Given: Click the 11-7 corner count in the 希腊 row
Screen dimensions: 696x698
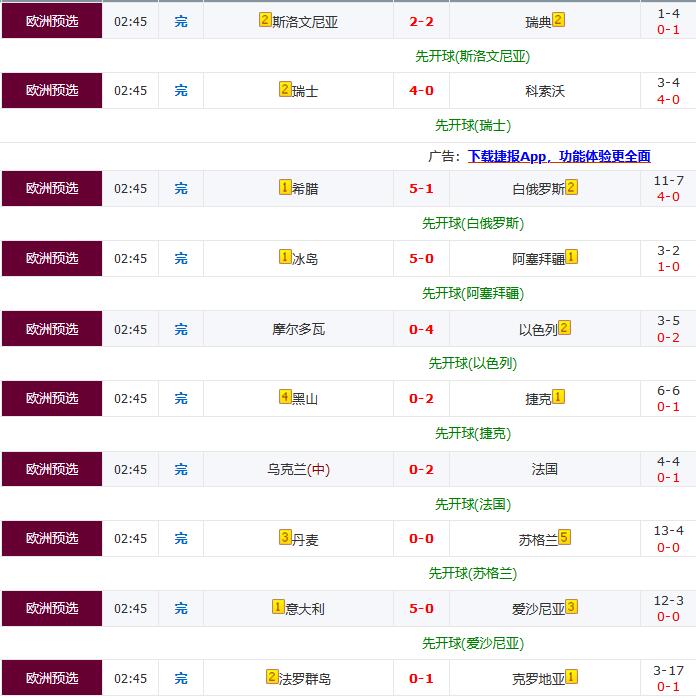Looking at the screenshot, I should point(668,180).
